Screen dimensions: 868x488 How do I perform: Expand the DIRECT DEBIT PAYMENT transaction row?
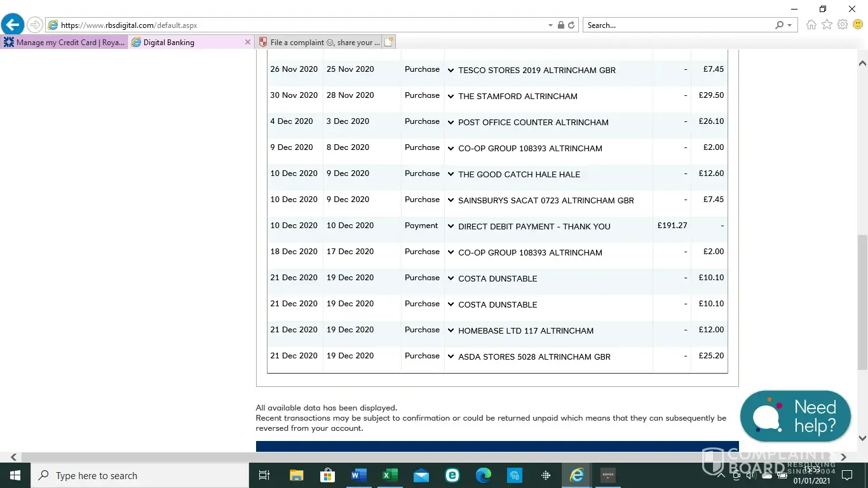pos(451,226)
